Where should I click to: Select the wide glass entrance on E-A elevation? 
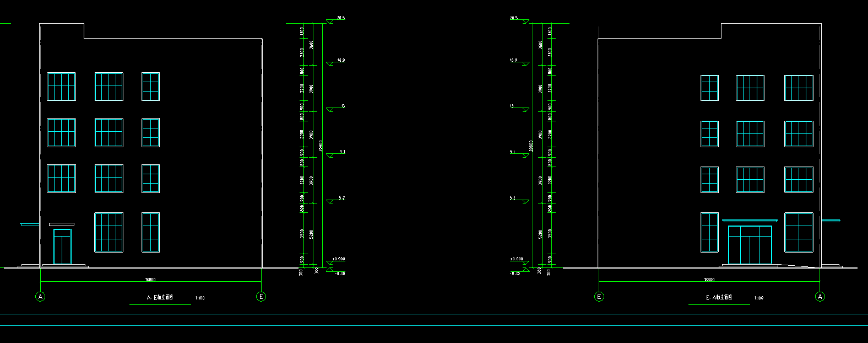click(x=750, y=245)
